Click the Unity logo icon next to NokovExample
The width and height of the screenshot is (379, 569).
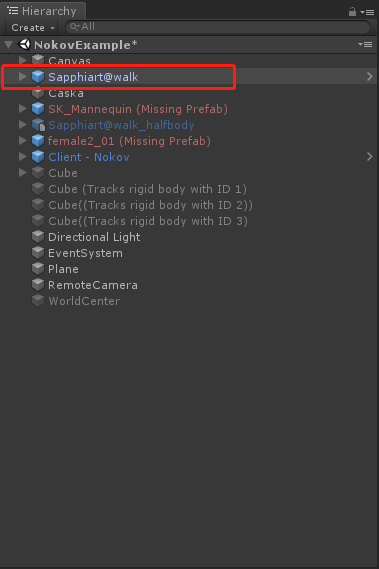click(24, 45)
